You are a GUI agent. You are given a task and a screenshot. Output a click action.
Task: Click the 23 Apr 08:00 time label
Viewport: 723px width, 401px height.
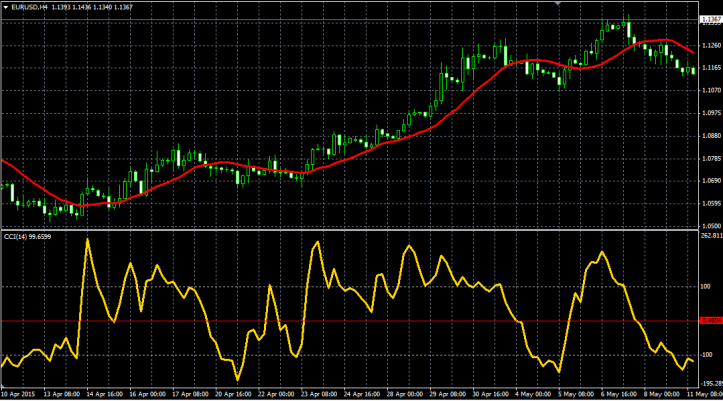[x=316, y=395]
